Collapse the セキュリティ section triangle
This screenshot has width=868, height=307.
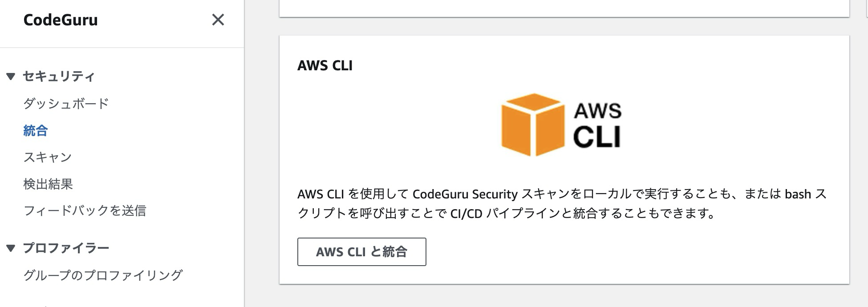tap(11, 77)
